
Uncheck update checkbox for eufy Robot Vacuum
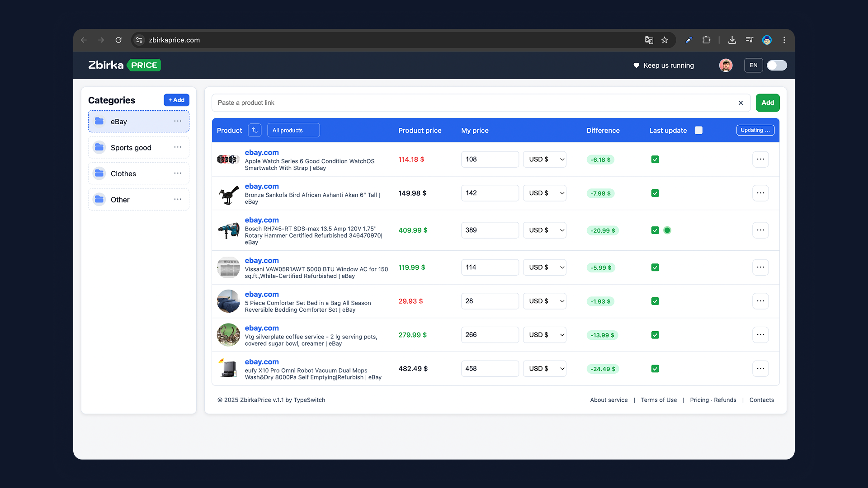tap(655, 369)
